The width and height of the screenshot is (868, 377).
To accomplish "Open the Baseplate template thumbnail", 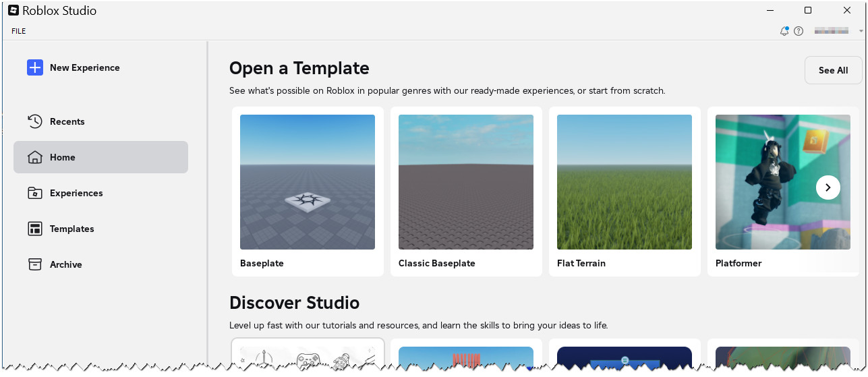I will click(308, 182).
